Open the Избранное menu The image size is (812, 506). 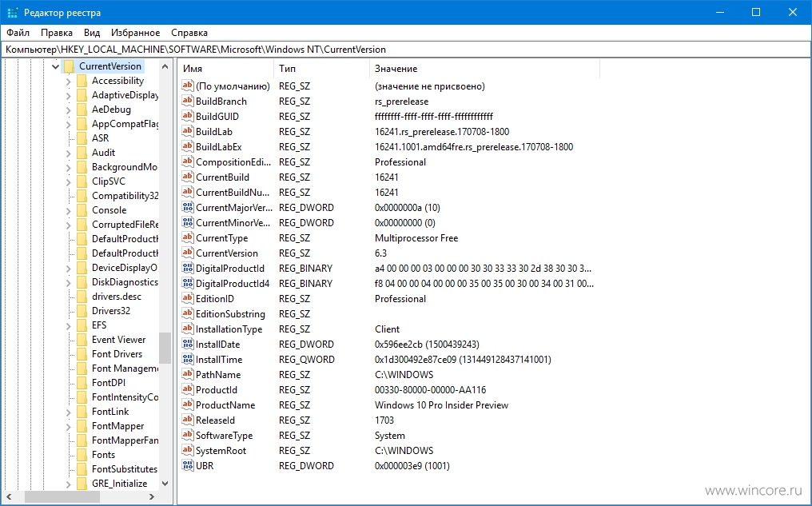coord(136,33)
